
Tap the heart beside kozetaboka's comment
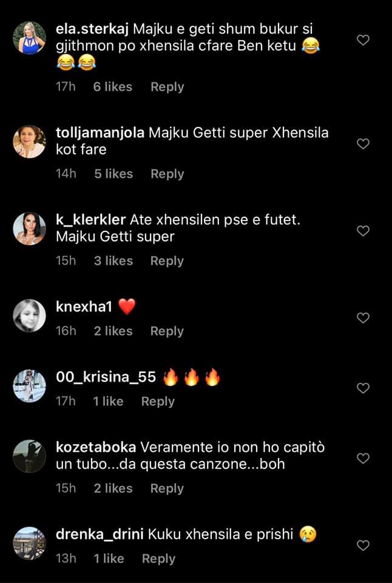click(363, 459)
